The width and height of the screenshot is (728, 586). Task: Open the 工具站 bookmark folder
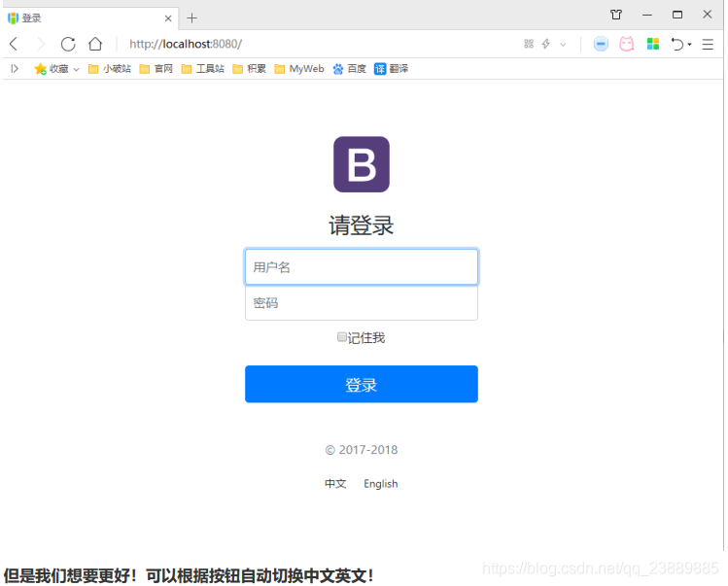(x=203, y=69)
